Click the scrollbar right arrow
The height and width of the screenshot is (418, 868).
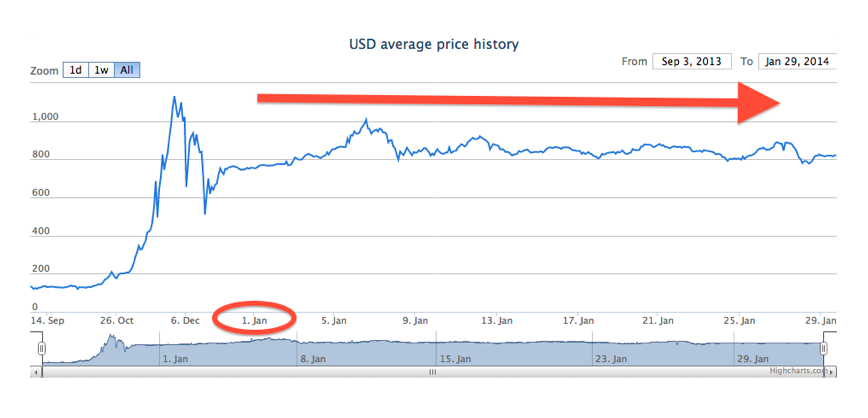tap(832, 372)
